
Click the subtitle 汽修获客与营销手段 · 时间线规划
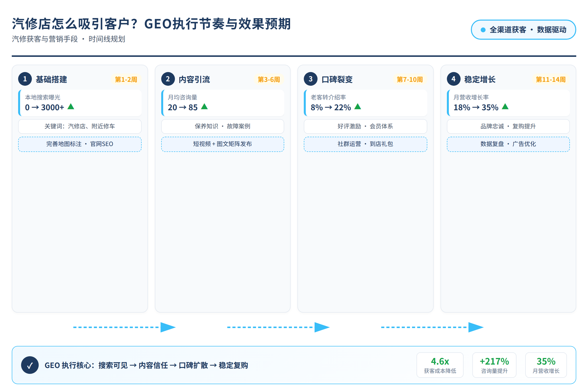point(69,39)
